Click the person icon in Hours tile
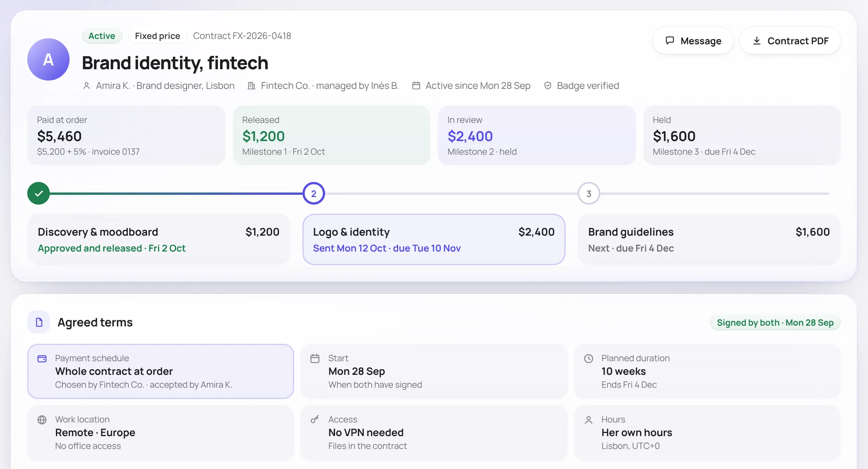 tap(589, 420)
